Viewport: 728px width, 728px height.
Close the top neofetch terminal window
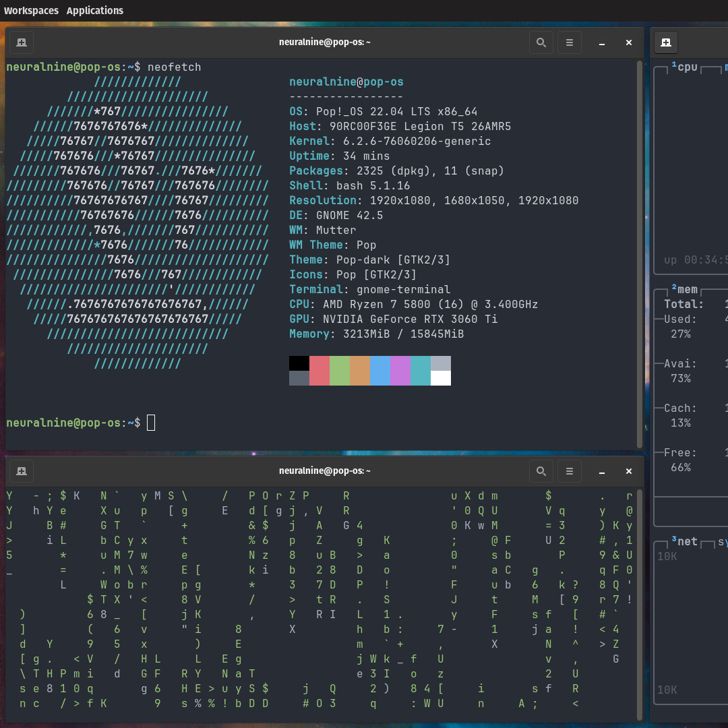628,42
